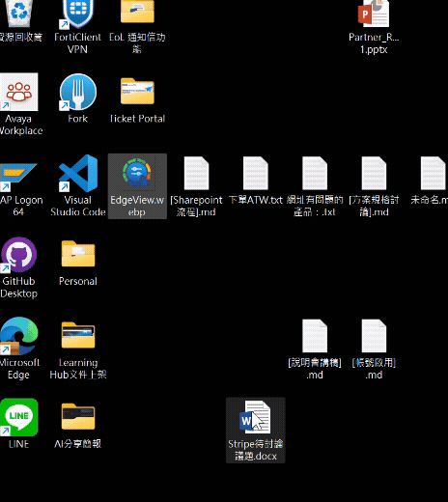Select the 下單ATW.txt file icon
This screenshot has height=502, width=448.
coord(256,174)
